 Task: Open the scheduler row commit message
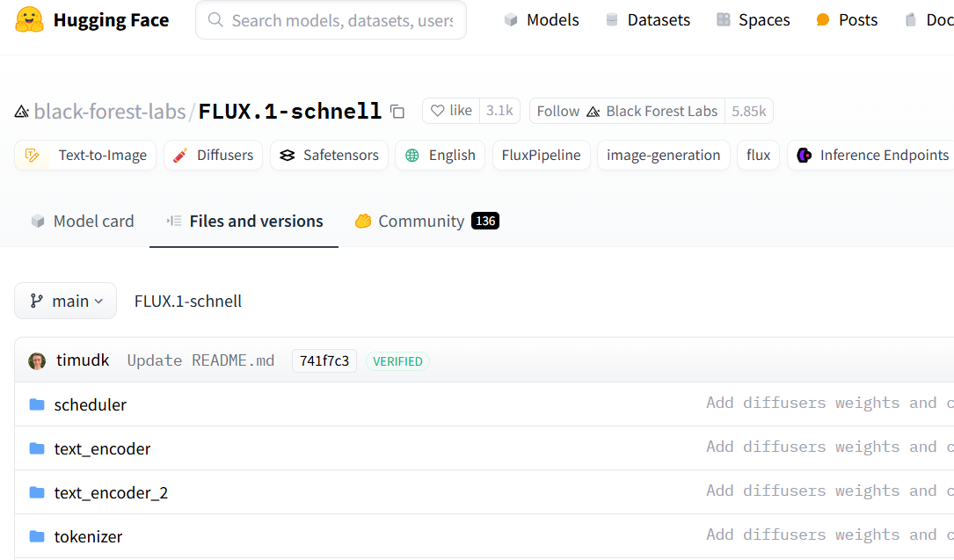tap(830, 403)
